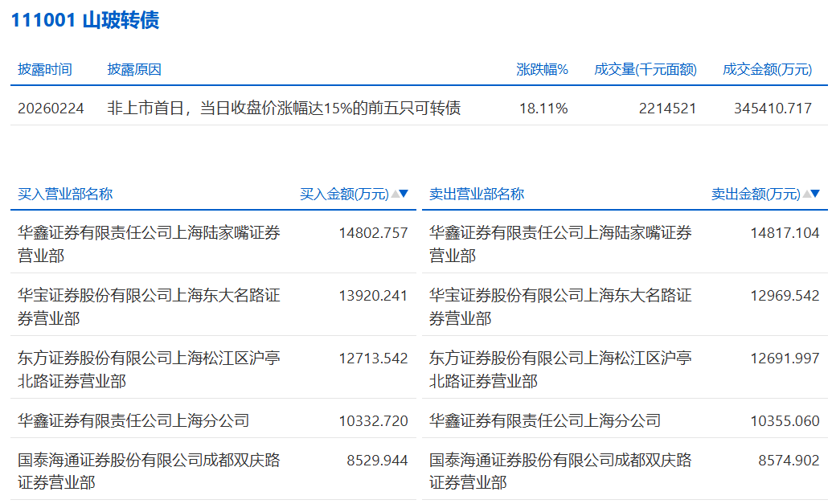Select 华鑫证券上海分公司 in the buy list
Image resolution: width=832 pixels, height=504 pixels.
coord(133,420)
